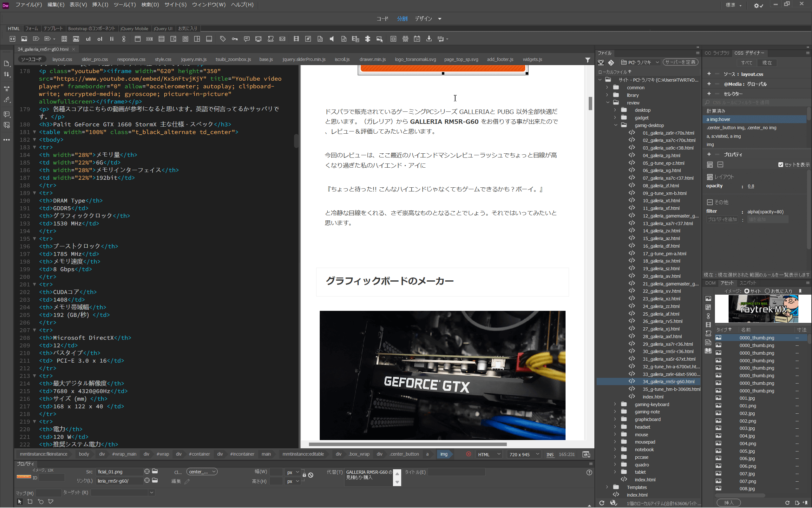Filter related files with the funnel icon
This screenshot has height=508, width=812.
[x=587, y=60]
